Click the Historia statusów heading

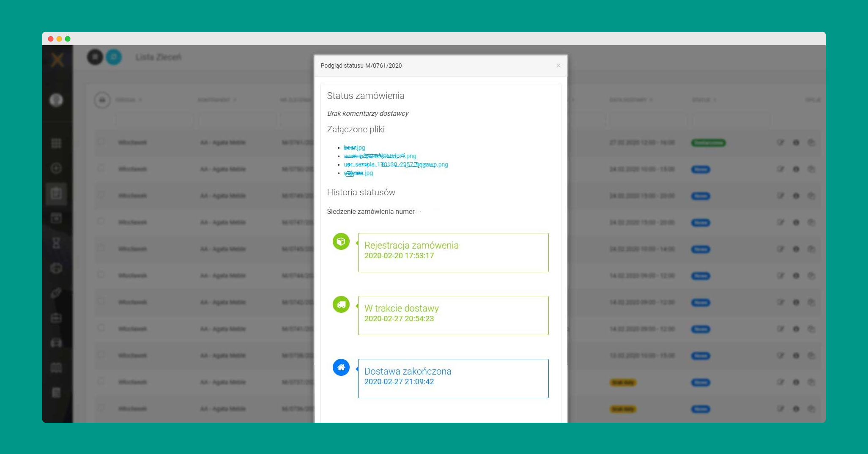point(361,192)
